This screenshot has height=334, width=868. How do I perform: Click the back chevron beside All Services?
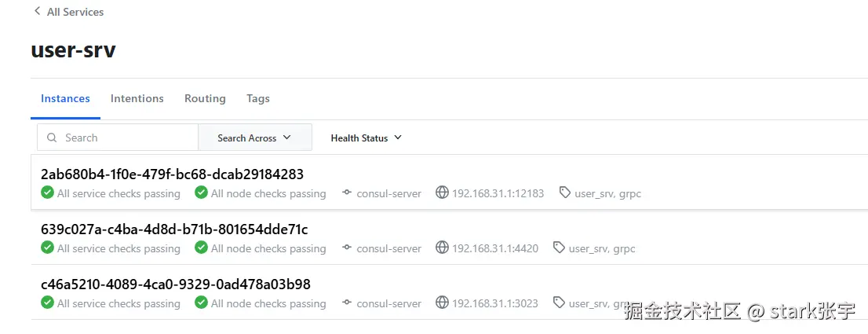point(37,11)
